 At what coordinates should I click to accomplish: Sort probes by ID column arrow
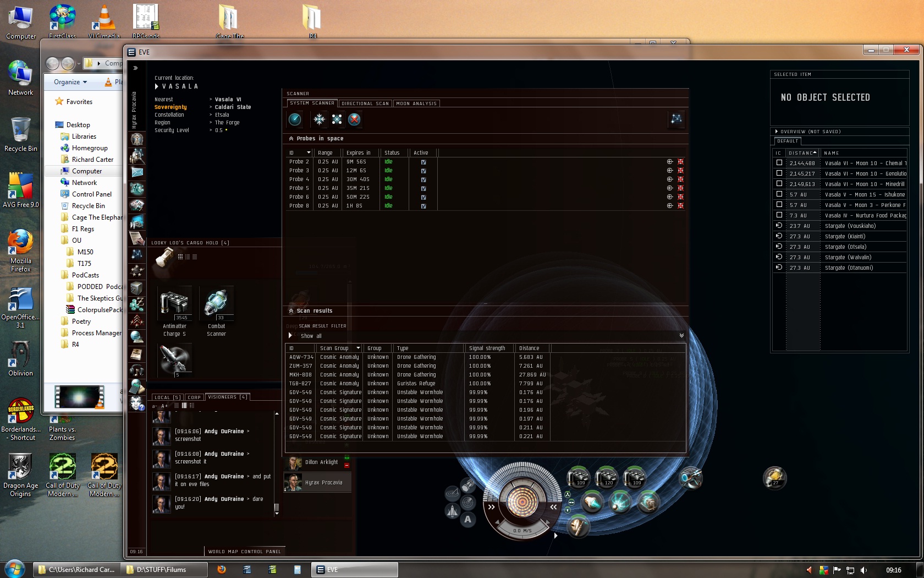309,152
